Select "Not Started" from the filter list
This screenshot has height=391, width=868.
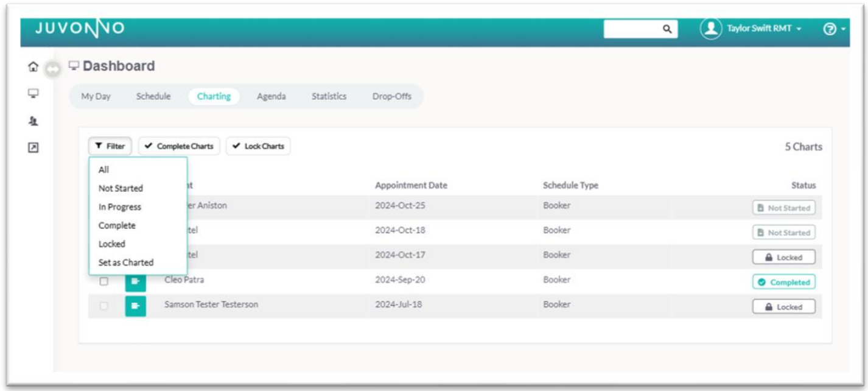click(x=121, y=188)
